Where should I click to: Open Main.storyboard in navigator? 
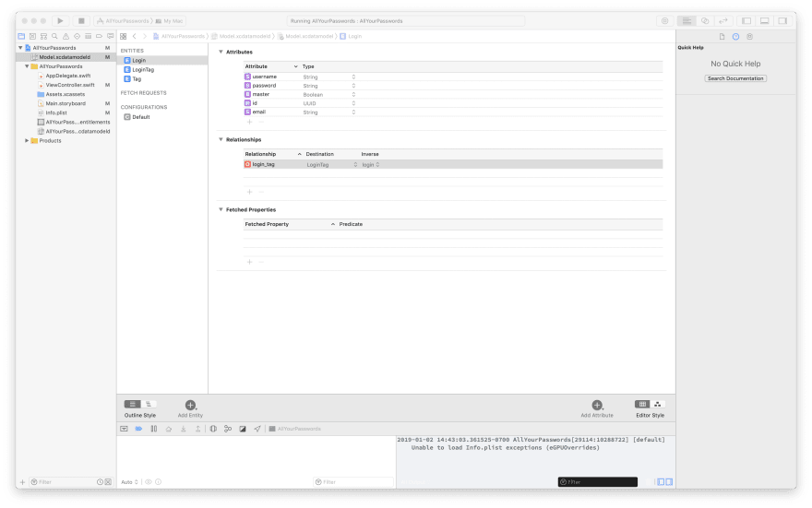[x=66, y=103]
